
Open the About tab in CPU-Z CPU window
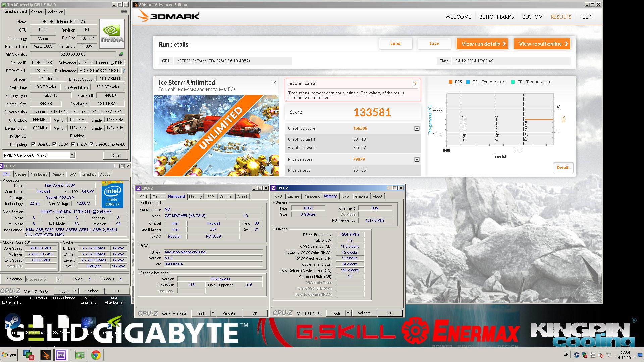[105, 174]
